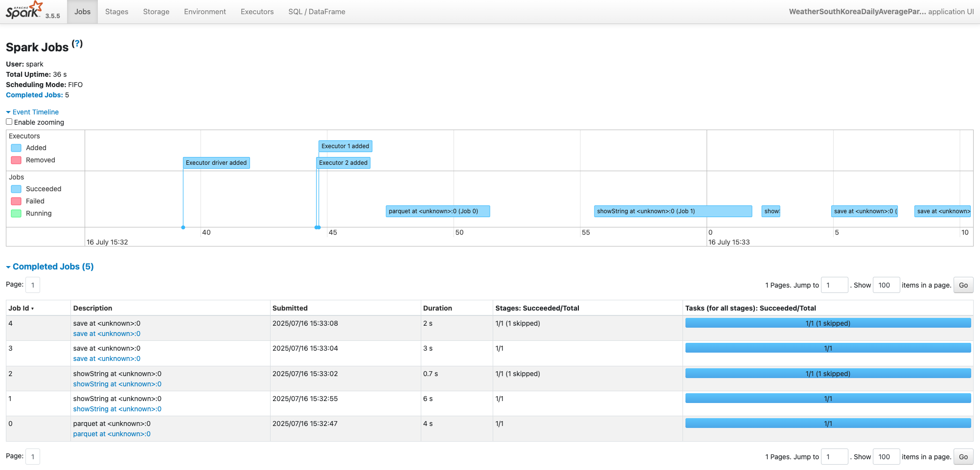Select the 'Executor driver added' timeline event
Image resolution: width=980 pixels, height=470 pixels.
216,163
